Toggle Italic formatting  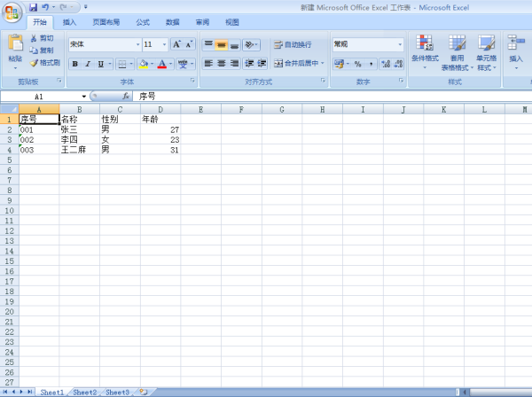88,64
